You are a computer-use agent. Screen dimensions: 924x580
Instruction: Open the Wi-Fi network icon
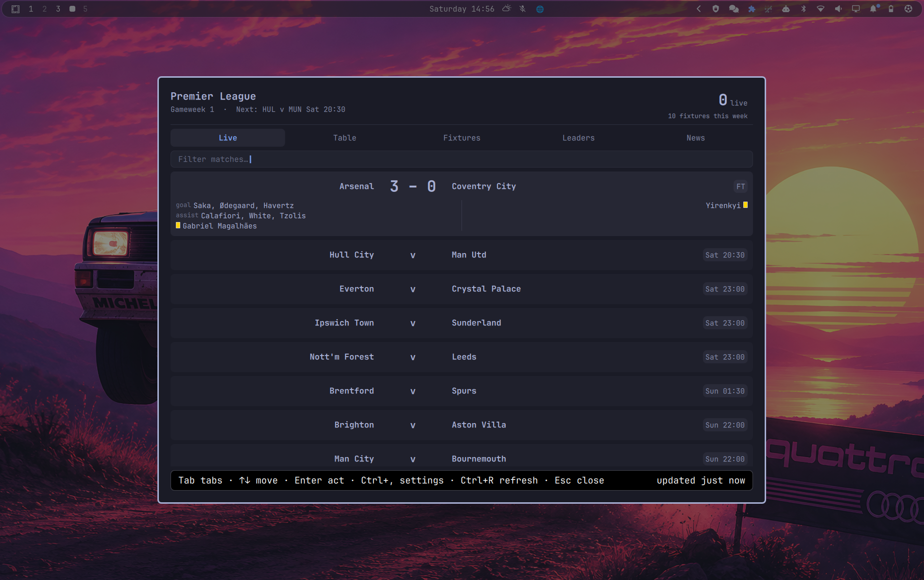821,9
